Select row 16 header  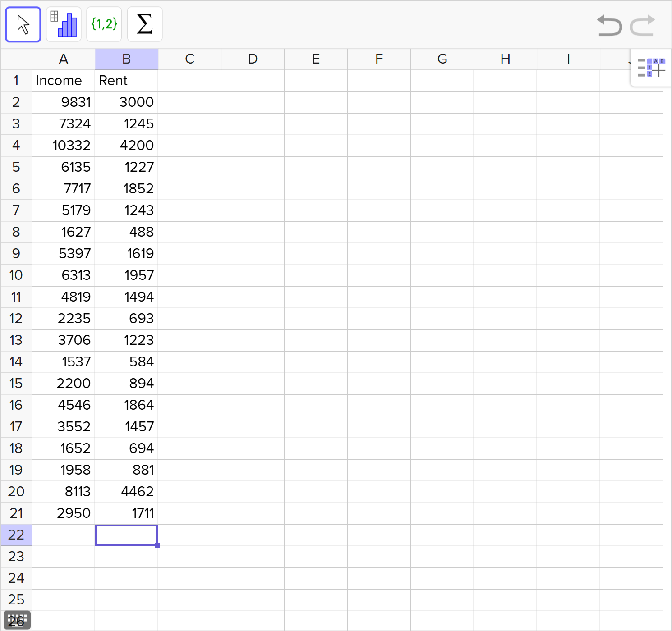pyautogui.click(x=16, y=405)
